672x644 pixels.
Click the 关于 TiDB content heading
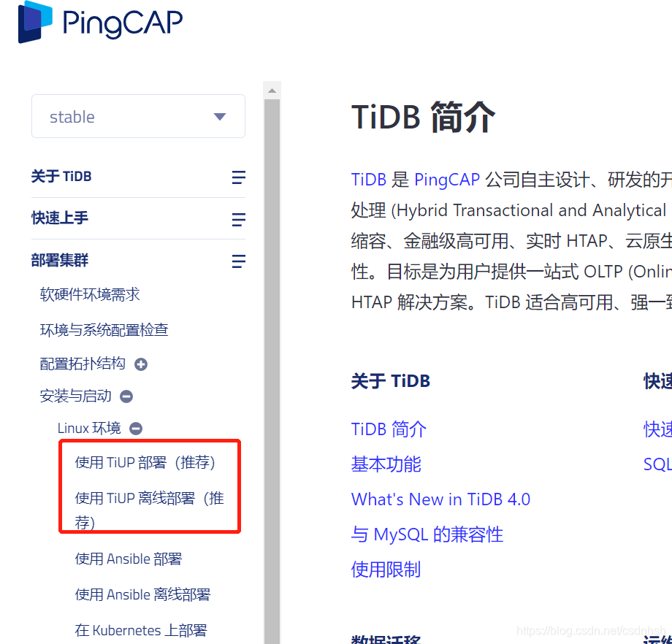(x=391, y=381)
